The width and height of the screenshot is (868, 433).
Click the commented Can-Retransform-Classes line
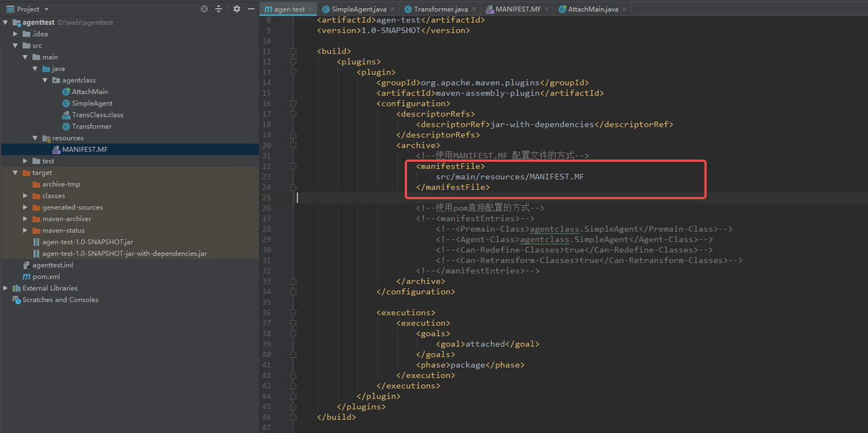point(589,260)
